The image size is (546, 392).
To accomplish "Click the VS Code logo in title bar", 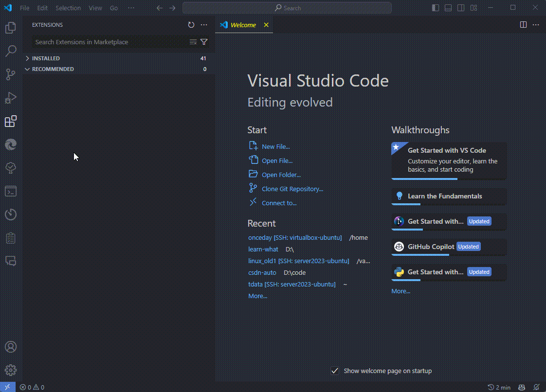I will (x=8, y=8).
